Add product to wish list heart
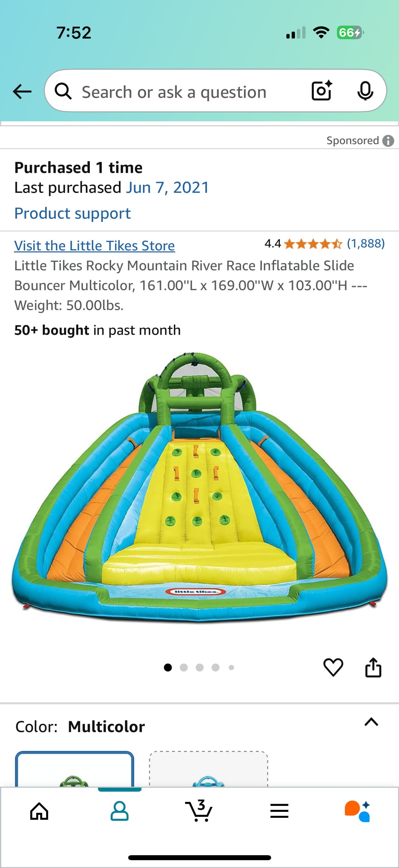Screen dimensions: 399x868 (x=333, y=667)
